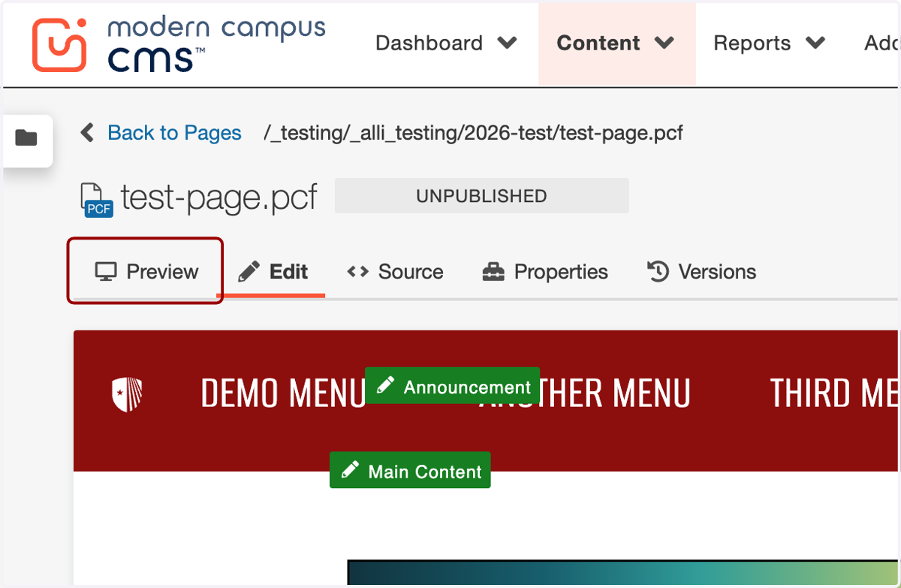Click the Modern Campus CMS logo

coord(179,44)
